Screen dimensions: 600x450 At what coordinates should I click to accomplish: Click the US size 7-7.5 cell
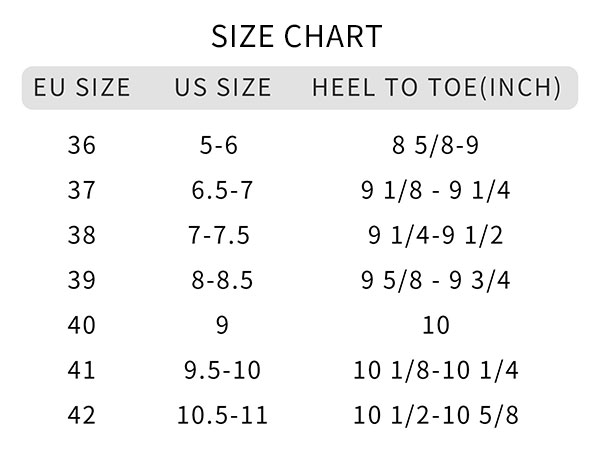219,236
